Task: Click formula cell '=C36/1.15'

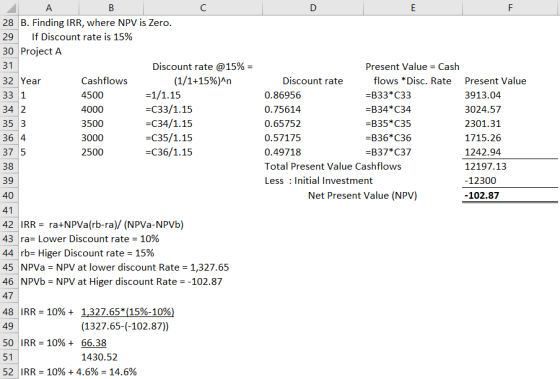Action: tap(169, 152)
